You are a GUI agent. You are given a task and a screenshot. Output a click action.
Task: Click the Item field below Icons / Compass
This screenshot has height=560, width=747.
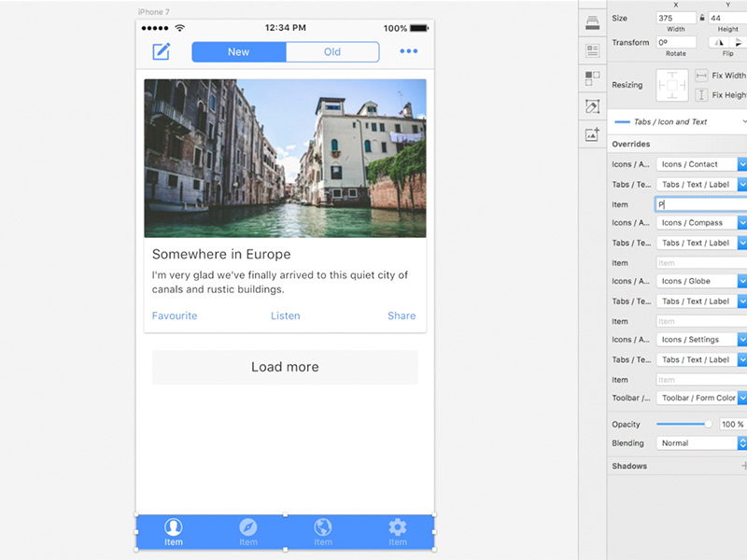701,263
